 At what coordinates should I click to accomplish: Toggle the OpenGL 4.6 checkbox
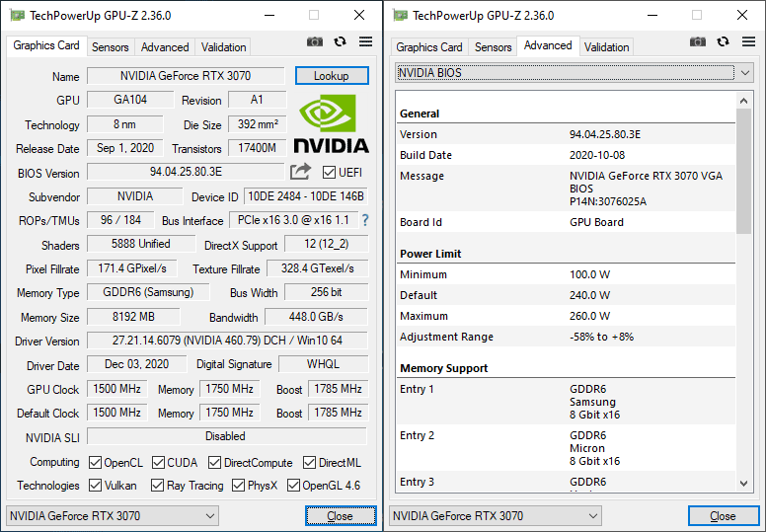pyautogui.click(x=293, y=486)
